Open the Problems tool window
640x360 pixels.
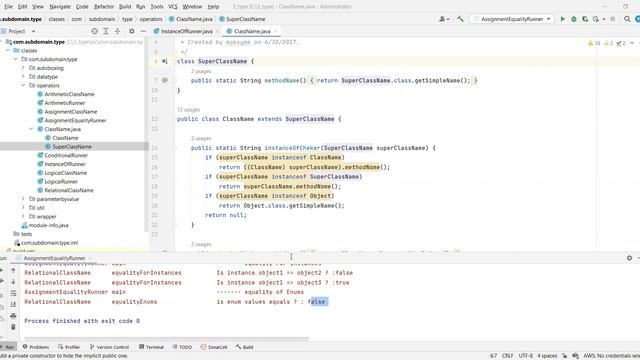pyautogui.click(x=36, y=347)
